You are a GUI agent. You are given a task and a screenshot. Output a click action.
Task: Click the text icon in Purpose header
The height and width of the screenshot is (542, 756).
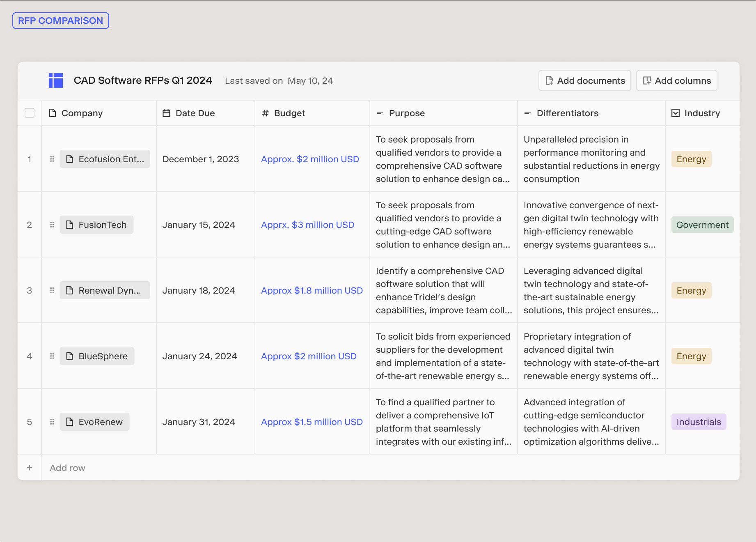[x=380, y=113]
